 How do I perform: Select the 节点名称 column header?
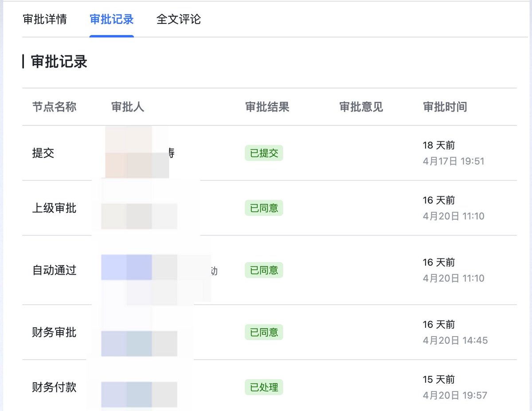coord(54,107)
